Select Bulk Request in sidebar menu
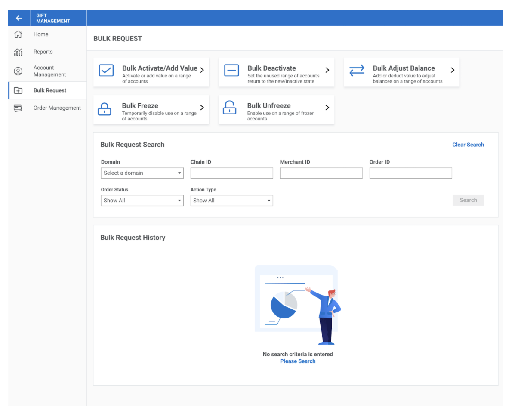This screenshot has height=420, width=518. coord(50,90)
